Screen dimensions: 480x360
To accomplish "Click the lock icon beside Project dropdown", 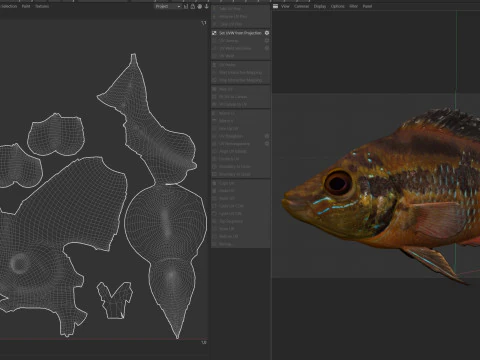I will pyautogui.click(x=193, y=6).
